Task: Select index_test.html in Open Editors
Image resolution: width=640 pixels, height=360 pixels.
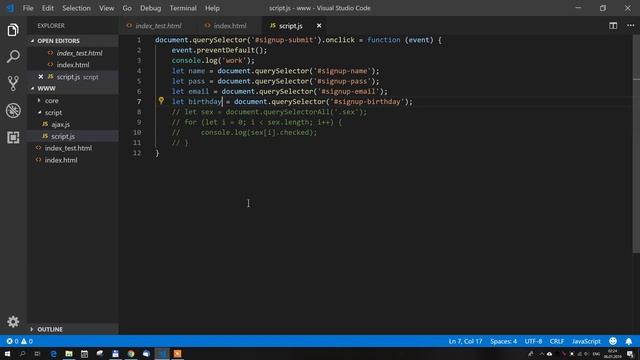Action: coord(79,53)
